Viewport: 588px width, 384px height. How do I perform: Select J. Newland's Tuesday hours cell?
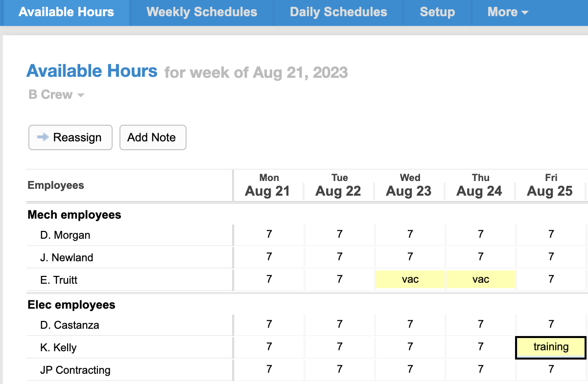click(x=339, y=257)
